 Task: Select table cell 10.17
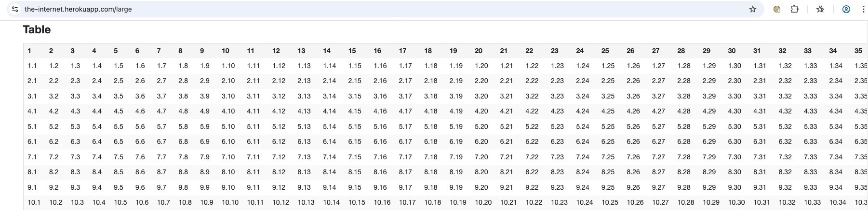407,202
